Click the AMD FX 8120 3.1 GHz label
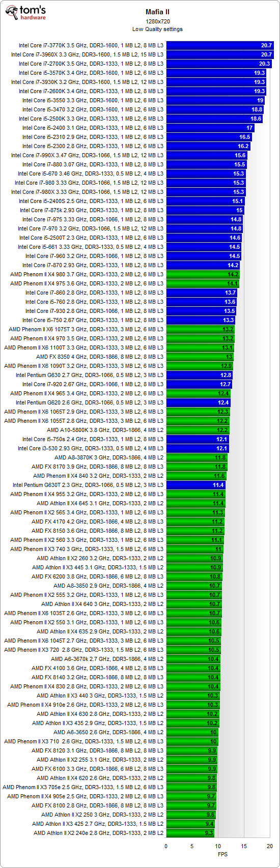Image resolution: width=280 pixels, height=868 pixels. pyautogui.click(x=98, y=750)
